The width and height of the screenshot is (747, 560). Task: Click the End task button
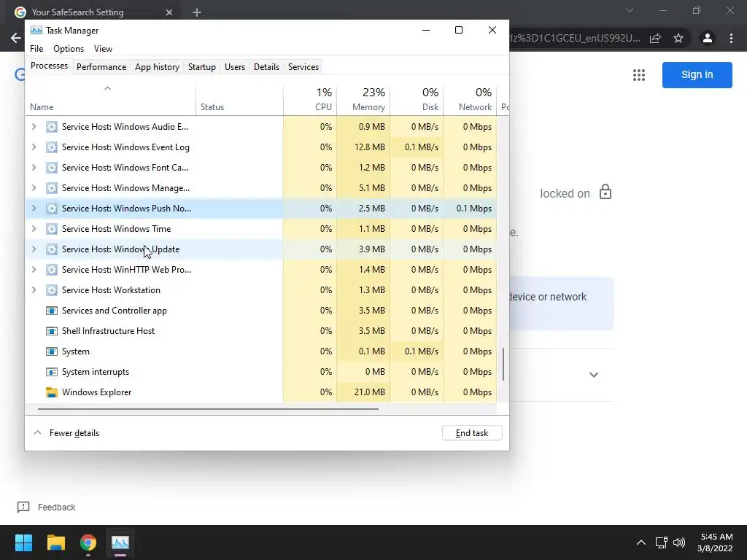click(x=472, y=433)
